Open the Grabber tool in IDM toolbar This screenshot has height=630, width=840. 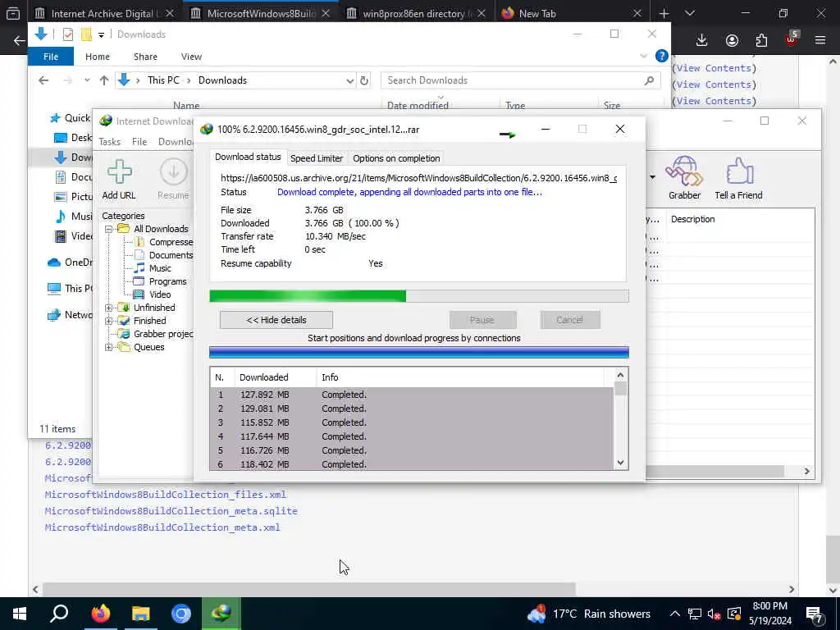[x=684, y=171]
